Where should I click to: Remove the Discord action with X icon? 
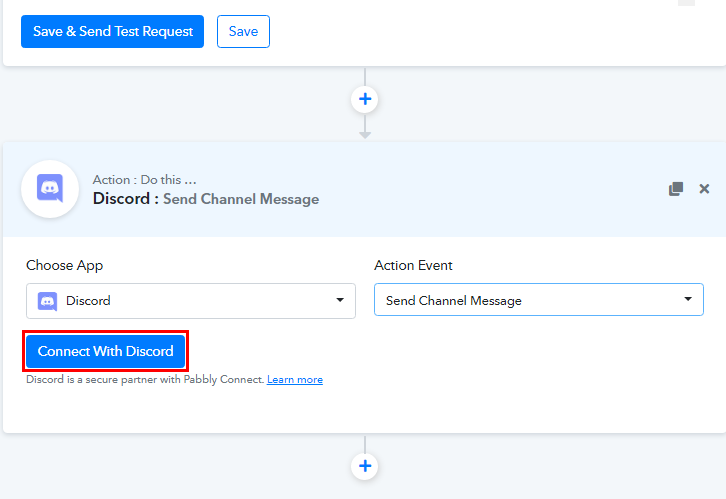click(704, 189)
